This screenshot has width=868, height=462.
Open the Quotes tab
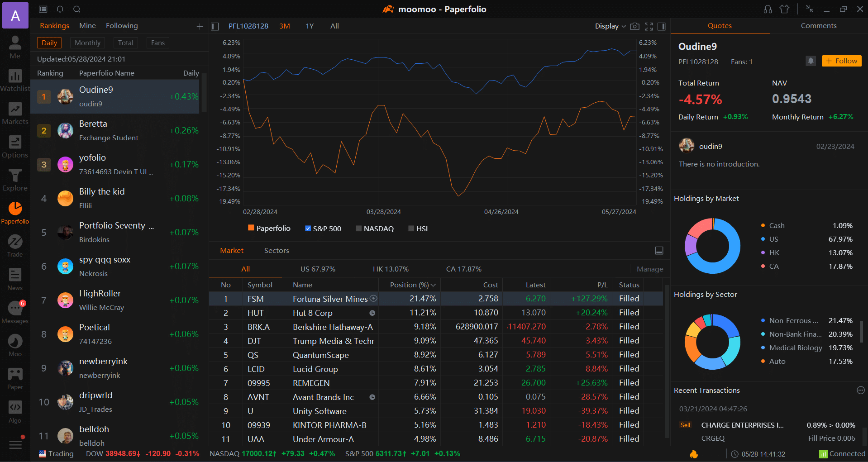pos(720,26)
